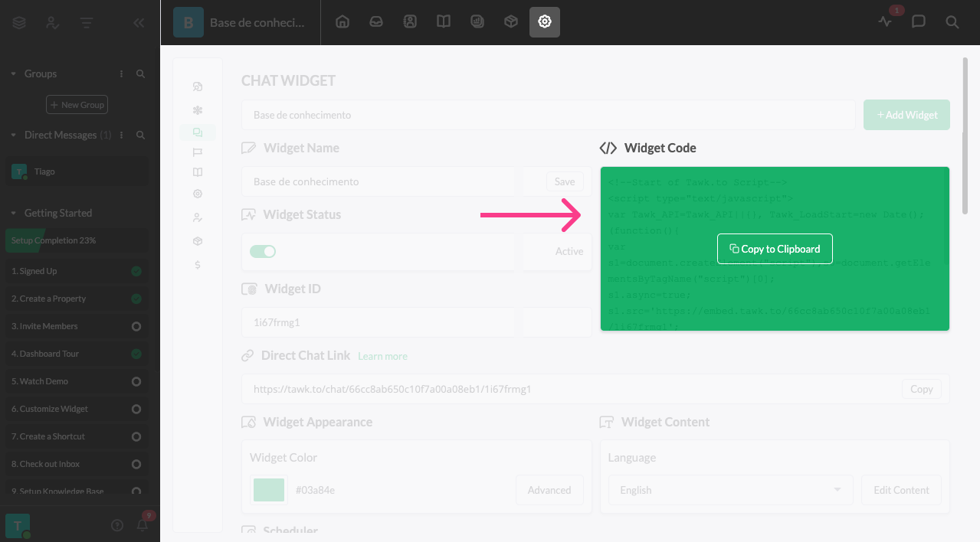
Task: Open the cube add-ons icon in settings rail
Action: 198,241
